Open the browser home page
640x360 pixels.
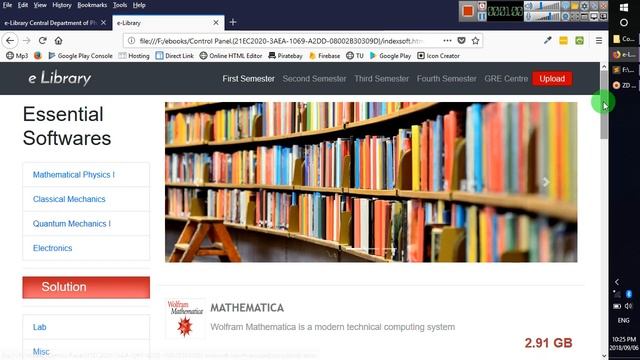58,40
